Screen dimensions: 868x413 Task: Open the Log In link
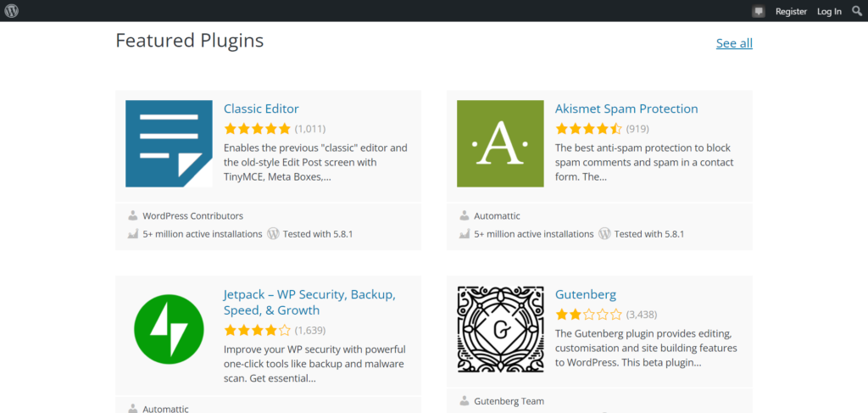click(x=829, y=11)
